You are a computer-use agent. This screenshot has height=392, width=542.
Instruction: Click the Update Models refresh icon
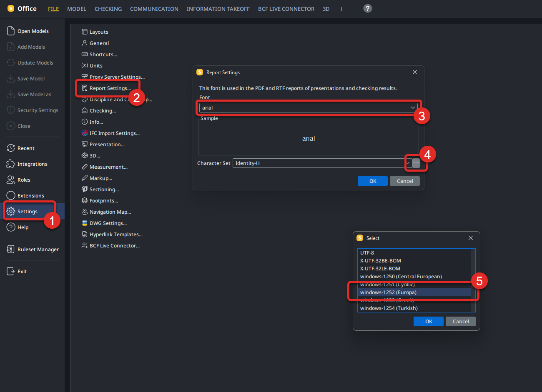pos(11,62)
